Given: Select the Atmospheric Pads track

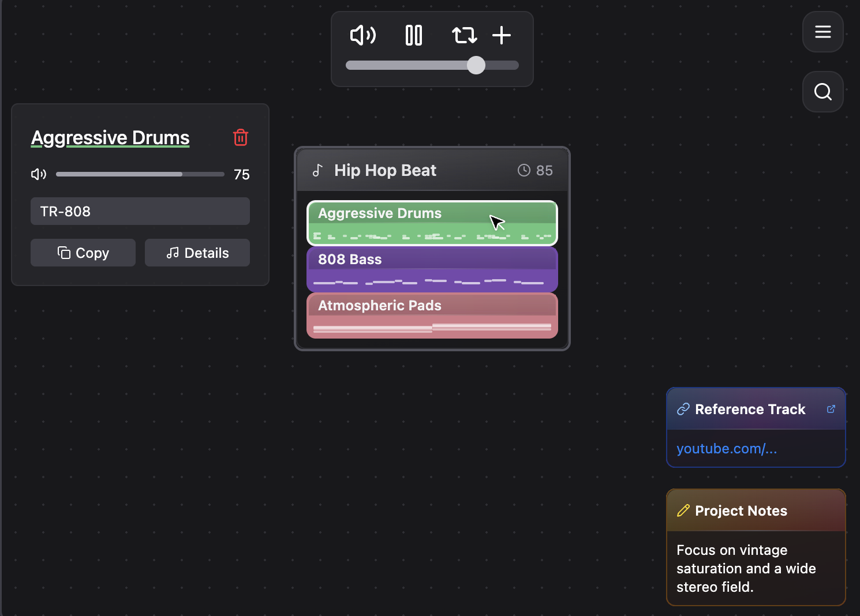Looking at the screenshot, I should coord(432,315).
